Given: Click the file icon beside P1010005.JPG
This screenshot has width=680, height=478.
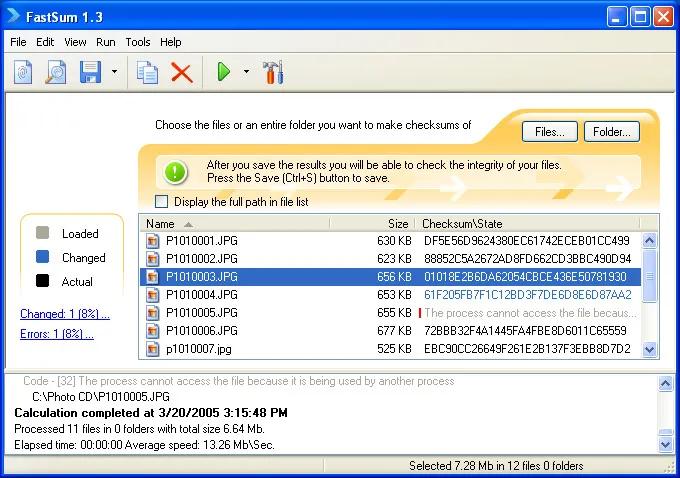Looking at the screenshot, I should click(152, 313).
